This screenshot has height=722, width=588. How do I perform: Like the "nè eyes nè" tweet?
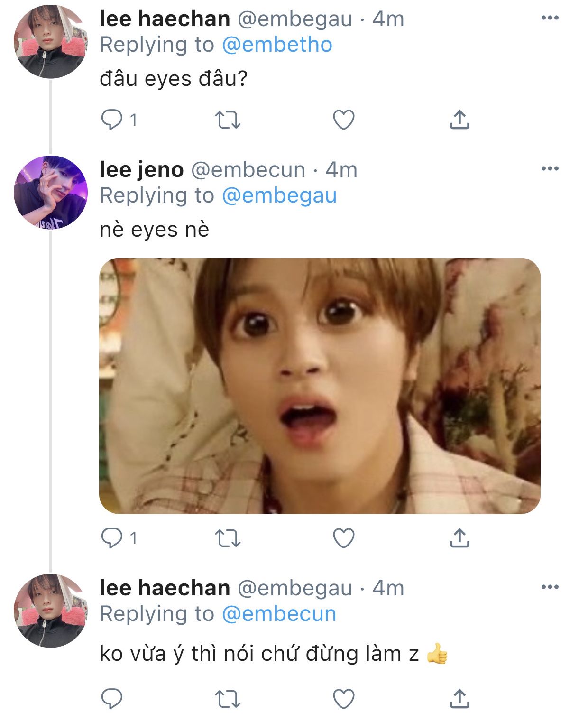tap(344, 538)
